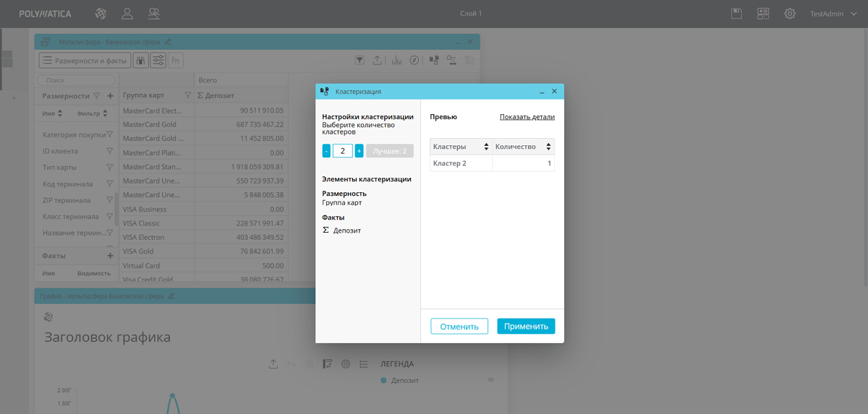Click the bar chart icon in multisphere toolbar

pyautogui.click(x=396, y=61)
